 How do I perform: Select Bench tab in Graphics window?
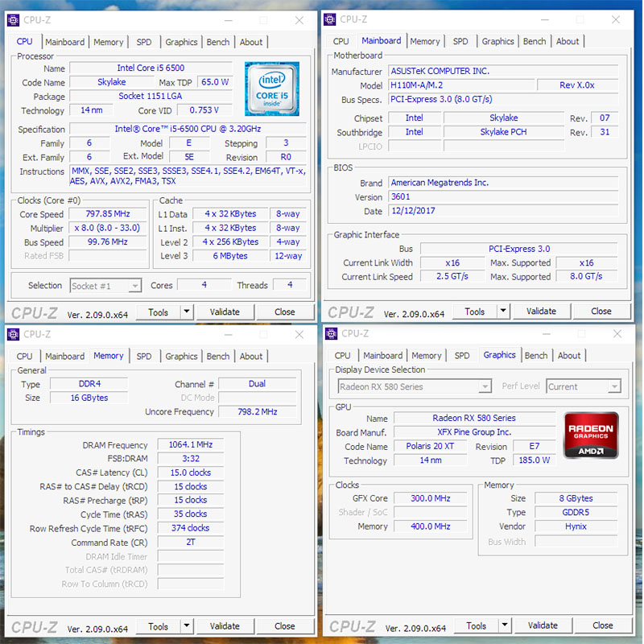coord(536,355)
